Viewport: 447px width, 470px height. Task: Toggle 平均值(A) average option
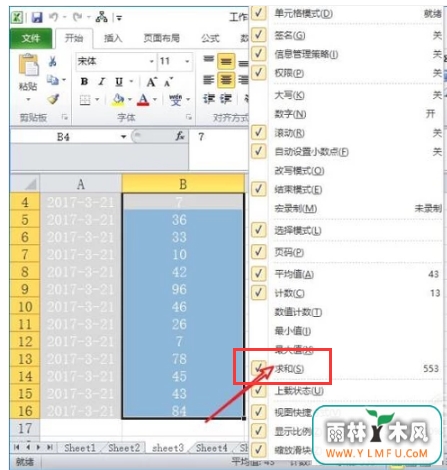pos(347,274)
